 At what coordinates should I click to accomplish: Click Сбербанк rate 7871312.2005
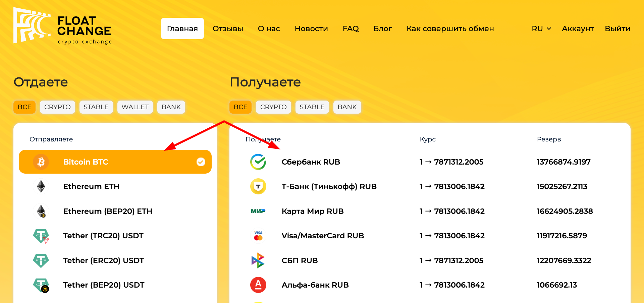coord(451,162)
